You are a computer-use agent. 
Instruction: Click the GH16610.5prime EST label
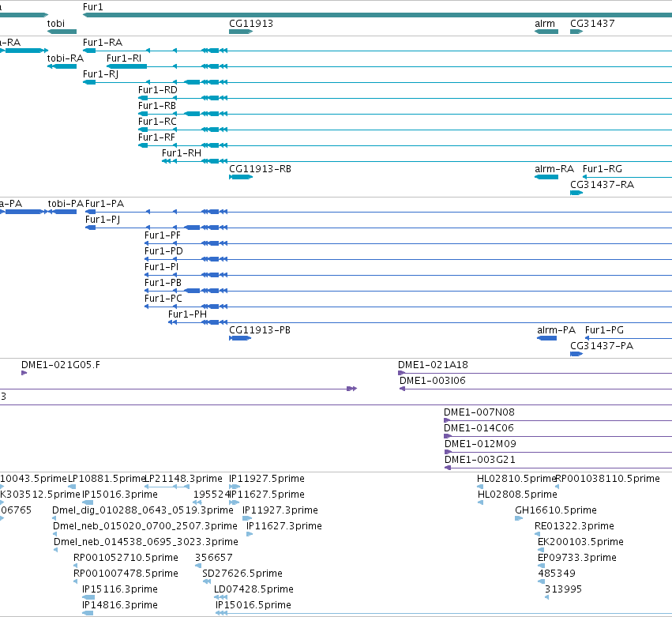pyautogui.click(x=556, y=510)
